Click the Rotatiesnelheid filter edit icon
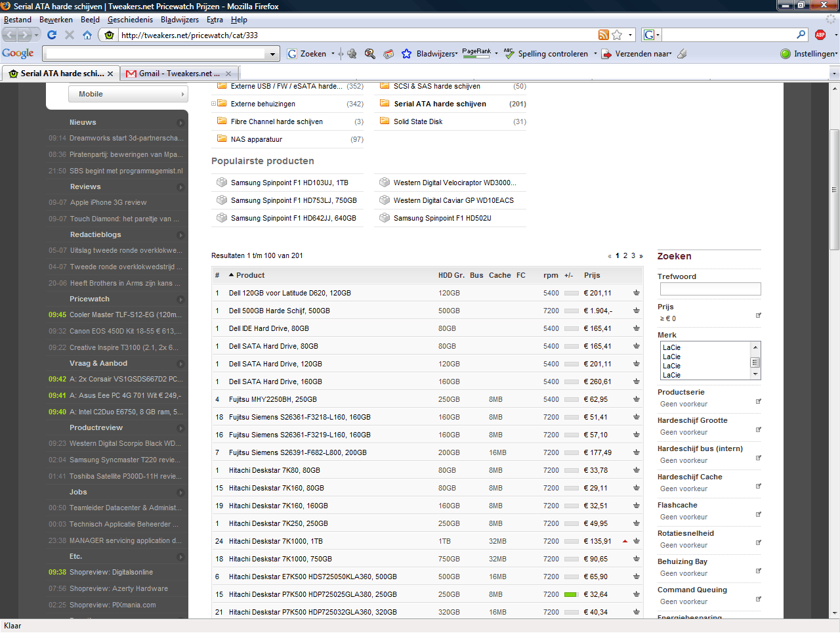Image resolution: width=840 pixels, height=633 pixels. 759,542
